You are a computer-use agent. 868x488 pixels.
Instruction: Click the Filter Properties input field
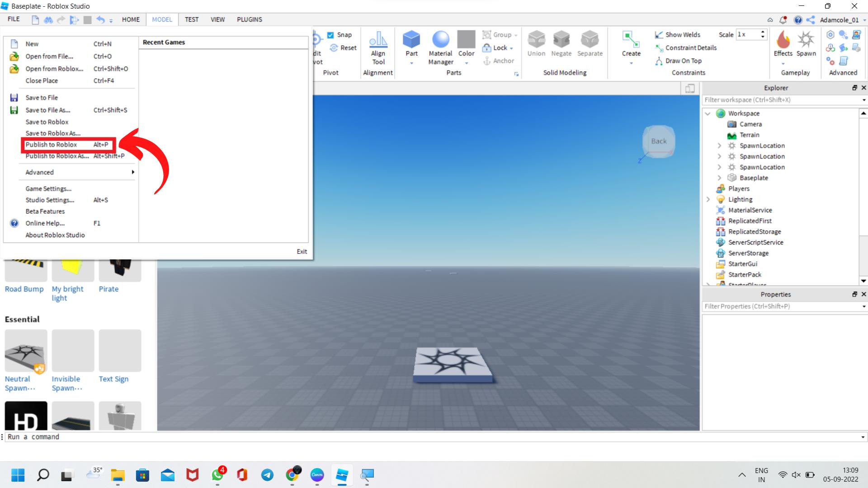pyautogui.click(x=781, y=306)
